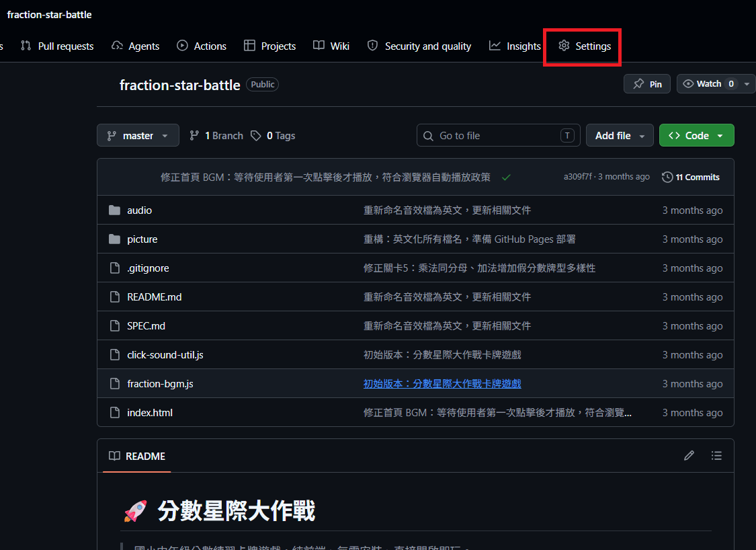The height and width of the screenshot is (550, 756).
Task: Click the Pin repository button
Action: (647, 84)
